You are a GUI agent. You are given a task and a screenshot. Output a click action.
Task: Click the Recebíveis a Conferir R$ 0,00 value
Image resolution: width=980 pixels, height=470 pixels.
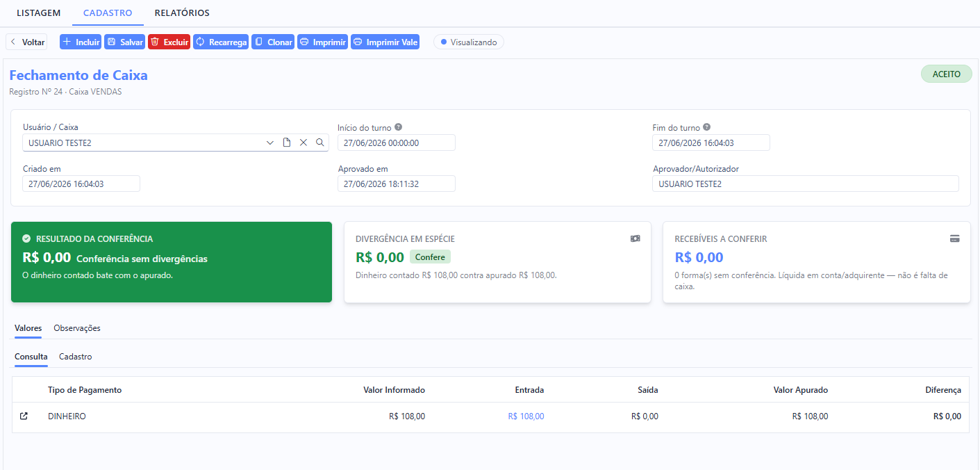pos(699,257)
